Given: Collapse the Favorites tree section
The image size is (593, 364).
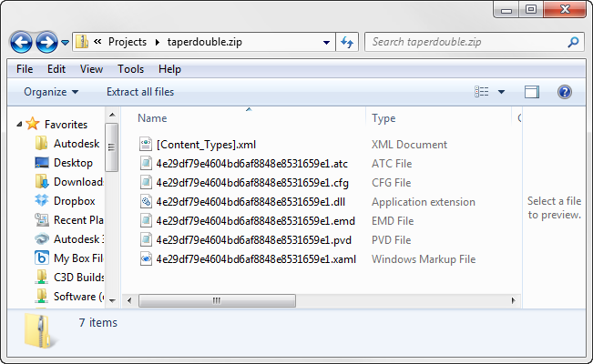Looking at the screenshot, I should point(21,125).
